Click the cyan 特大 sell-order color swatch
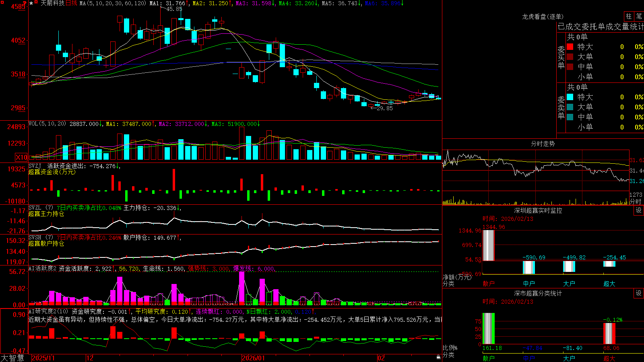644x362 pixels. (570, 97)
